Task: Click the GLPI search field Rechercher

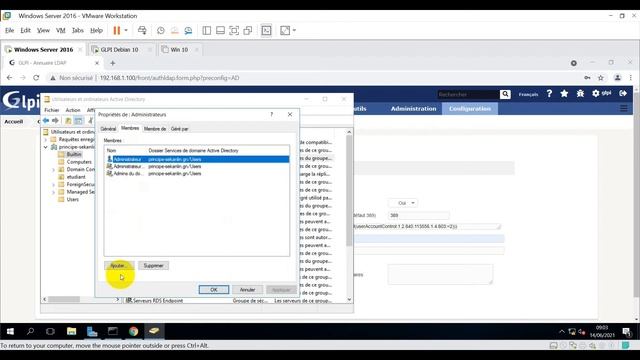Action: 468,94
